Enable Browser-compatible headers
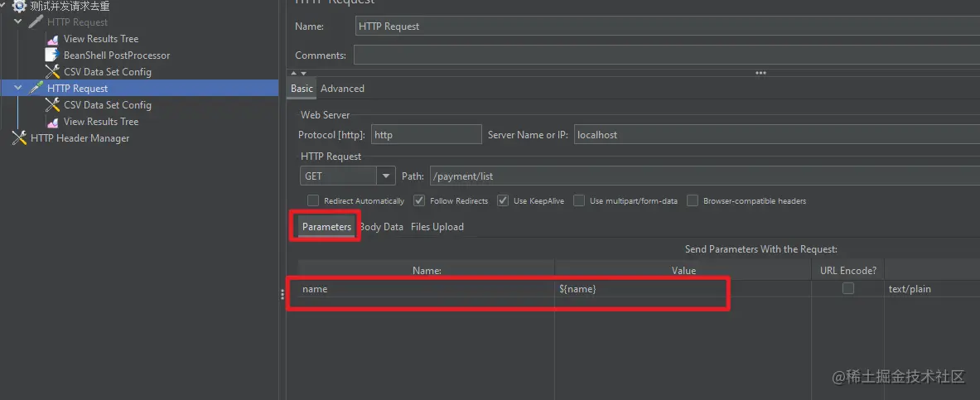Viewport: 980px width, 400px height. coord(693,200)
